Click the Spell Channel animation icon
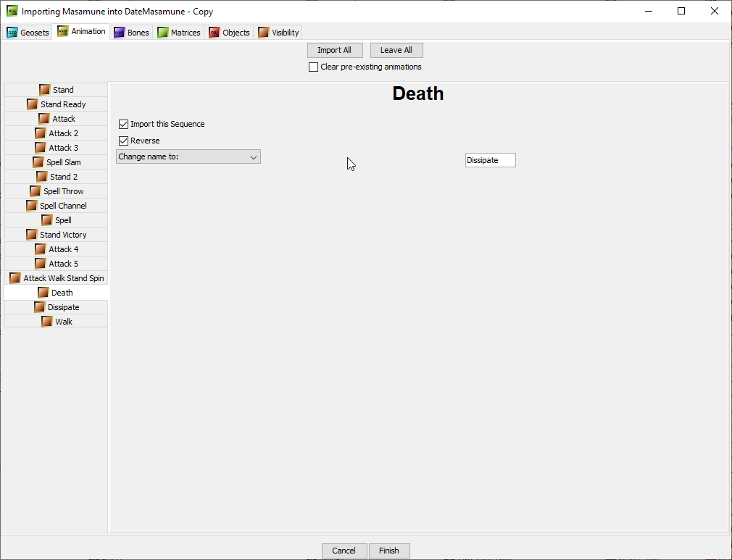Viewport: 732px width, 560px height. point(32,205)
